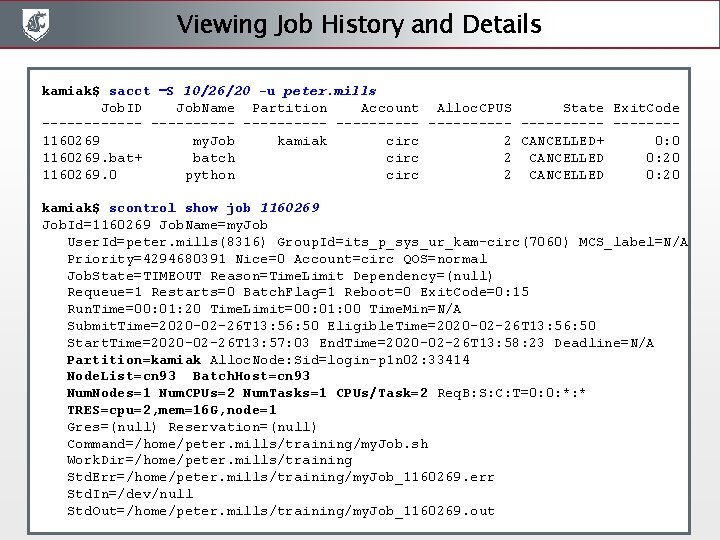Click the '1160269.bat+' job ID

pos(92,158)
